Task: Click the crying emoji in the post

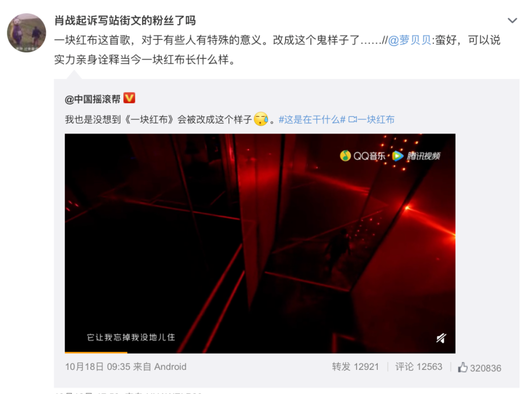Action: click(x=261, y=119)
